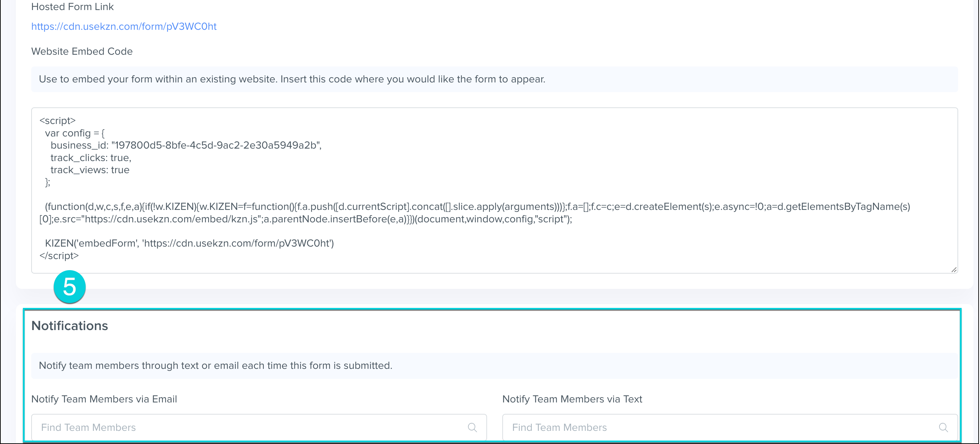Click the Notify Team Members via Email label

tap(104, 399)
